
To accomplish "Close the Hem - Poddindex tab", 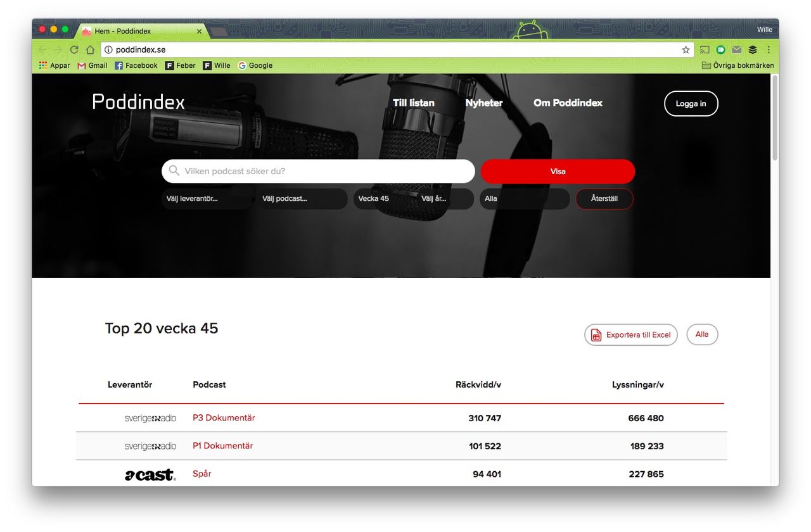I will point(199,31).
